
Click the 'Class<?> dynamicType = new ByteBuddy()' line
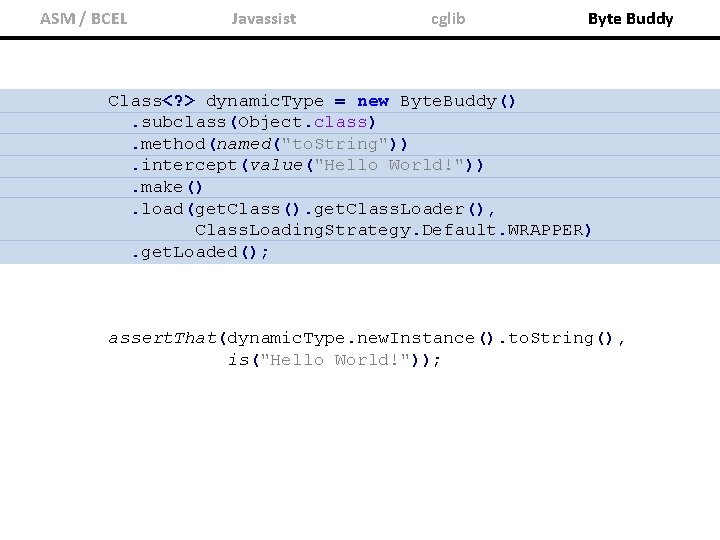click(x=312, y=101)
